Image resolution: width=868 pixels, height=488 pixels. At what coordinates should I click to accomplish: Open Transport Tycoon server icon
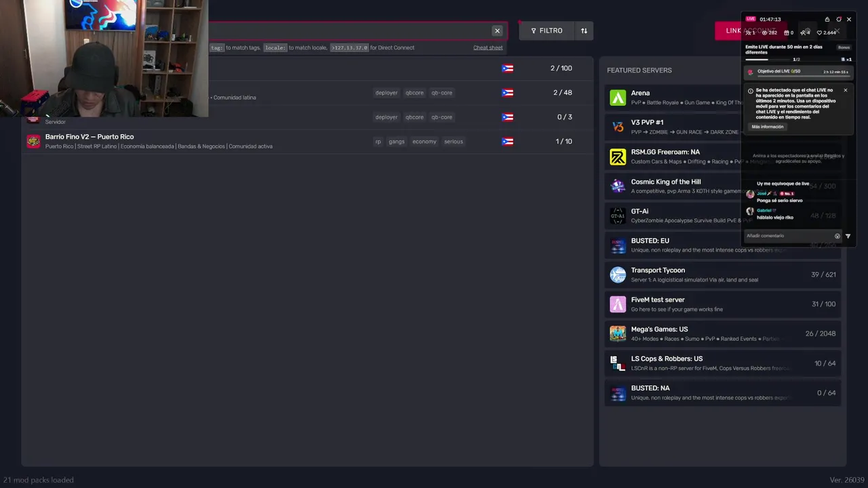[618, 274]
